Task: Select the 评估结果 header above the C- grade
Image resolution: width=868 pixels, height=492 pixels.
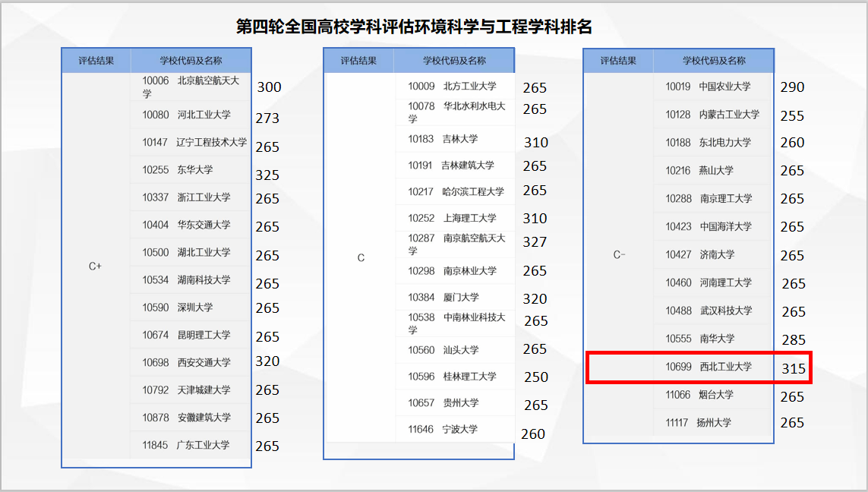Action: click(618, 61)
